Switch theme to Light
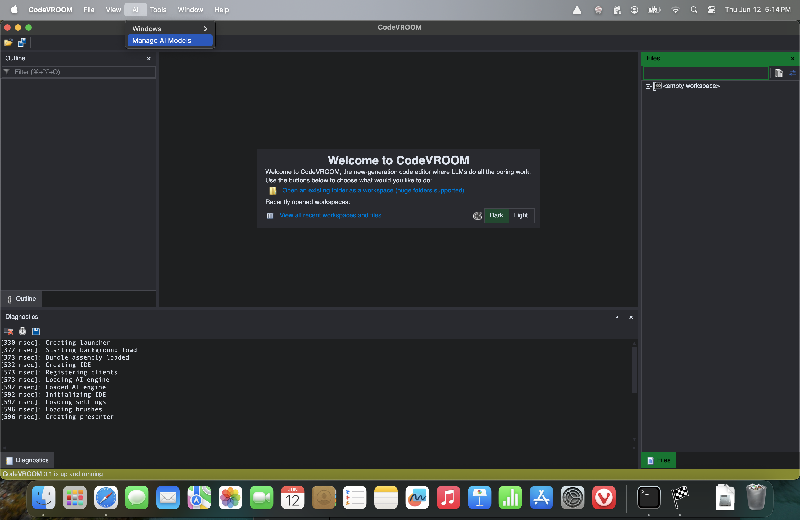The image size is (800, 520). tap(521, 215)
